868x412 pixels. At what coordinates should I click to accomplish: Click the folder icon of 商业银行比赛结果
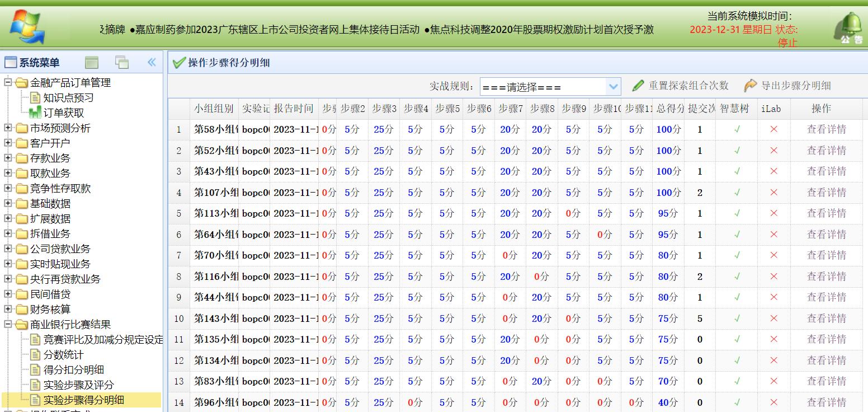[x=21, y=324]
